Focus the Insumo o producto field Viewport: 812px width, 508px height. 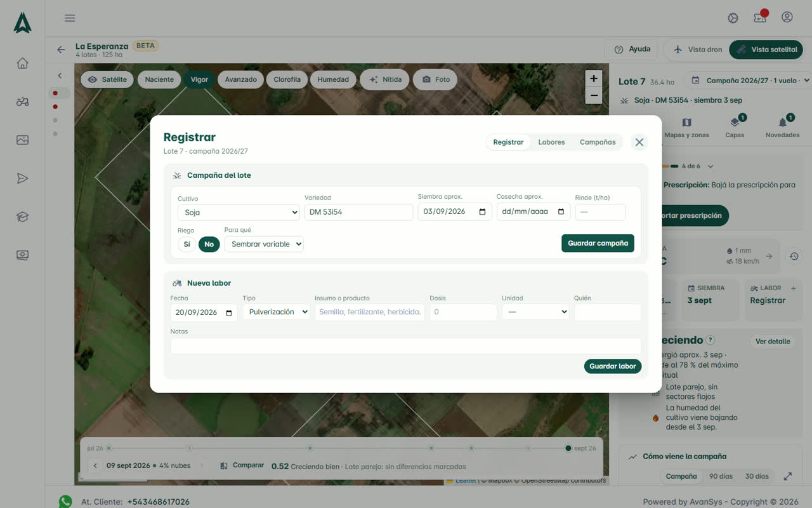point(370,312)
